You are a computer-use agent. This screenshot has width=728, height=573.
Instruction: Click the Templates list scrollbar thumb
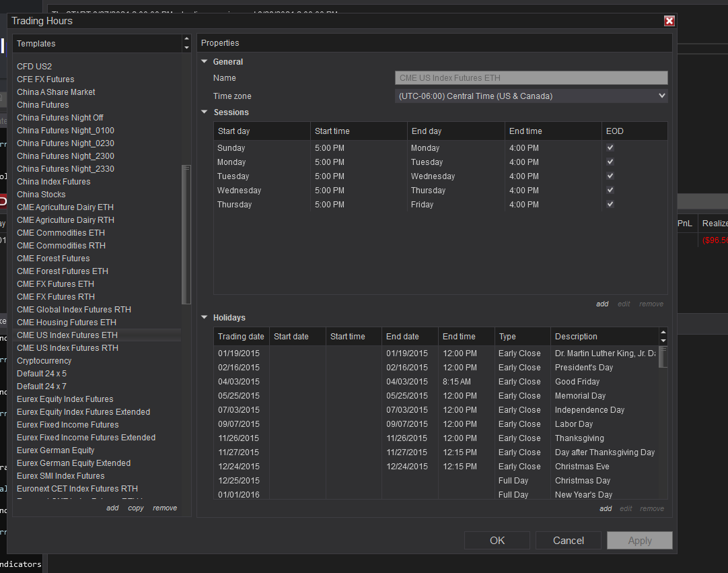pyautogui.click(x=186, y=236)
